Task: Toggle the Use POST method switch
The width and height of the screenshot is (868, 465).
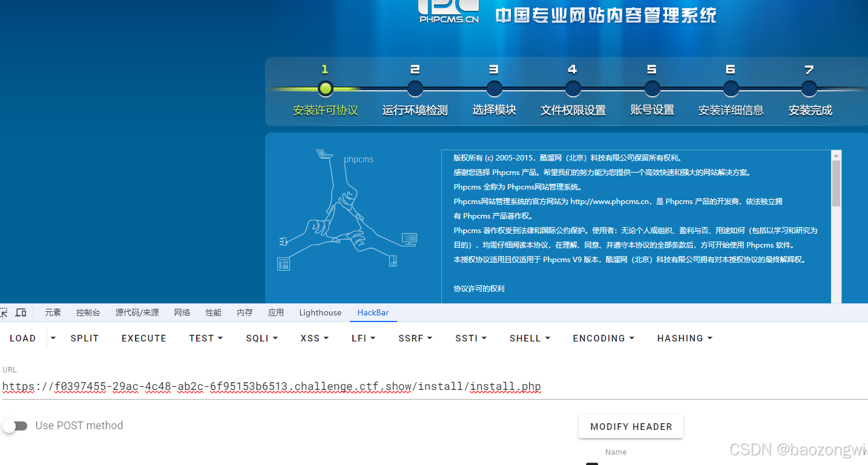Action: click(15, 426)
